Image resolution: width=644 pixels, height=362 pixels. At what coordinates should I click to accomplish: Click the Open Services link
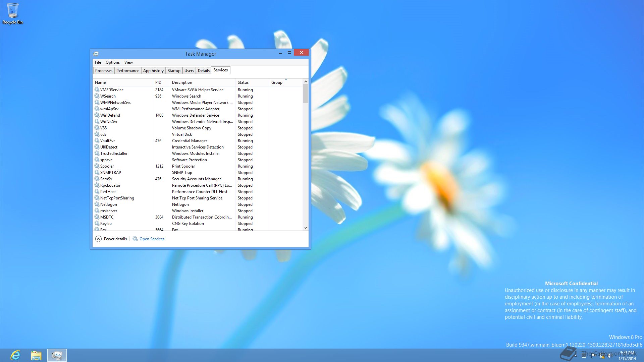152,239
